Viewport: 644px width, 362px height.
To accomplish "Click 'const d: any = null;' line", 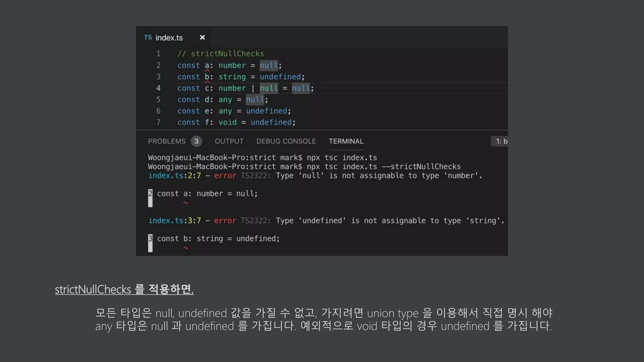I will (x=223, y=100).
